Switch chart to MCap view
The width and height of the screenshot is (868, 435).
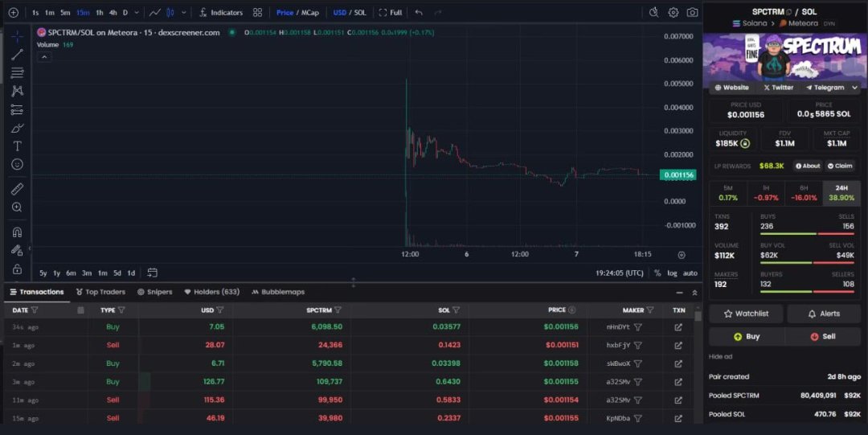310,13
